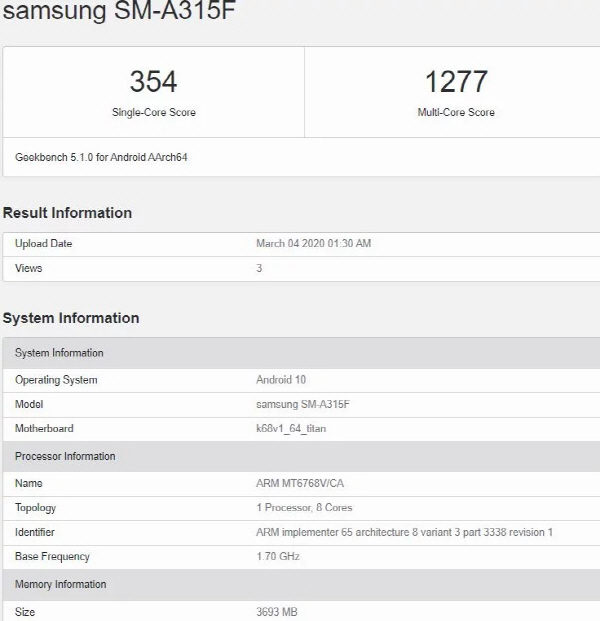Click the bold System Information section heading
The image size is (600, 621).
(x=71, y=318)
